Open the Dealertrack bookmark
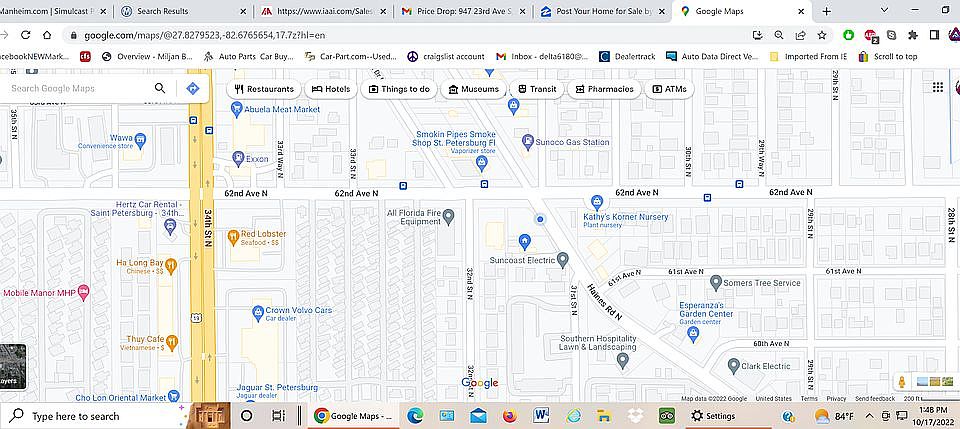960x429 pixels. [x=628, y=56]
